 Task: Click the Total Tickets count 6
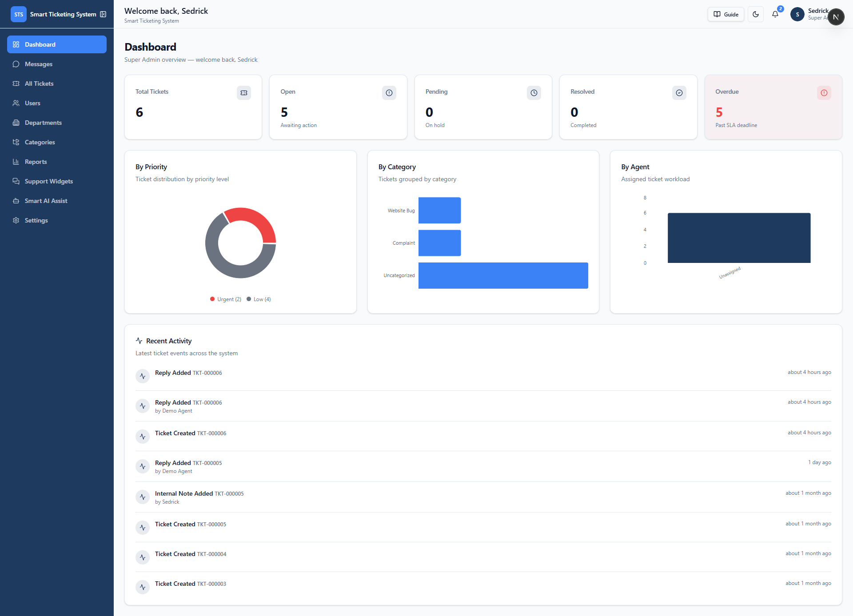click(140, 112)
